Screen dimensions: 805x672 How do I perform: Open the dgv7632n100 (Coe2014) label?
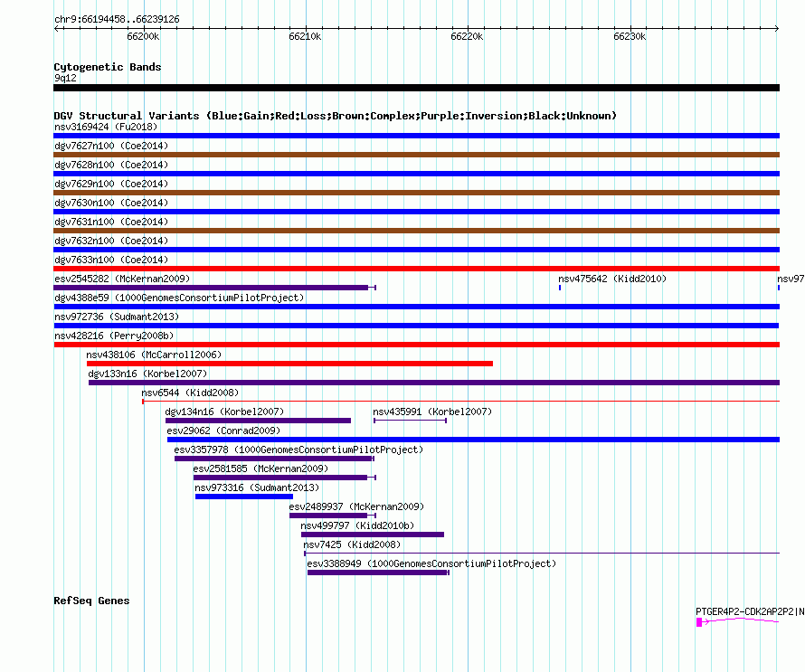point(111,241)
